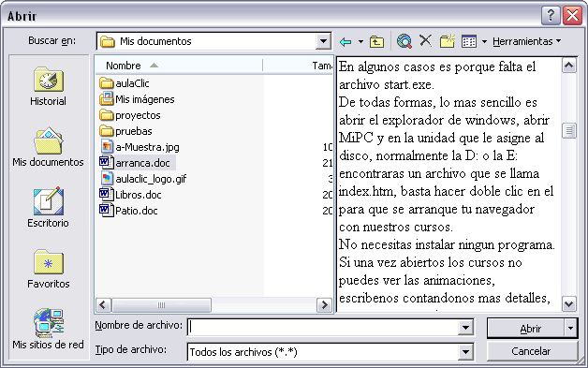Open Favoritos in the places bar
588x368 pixels.
[48, 269]
